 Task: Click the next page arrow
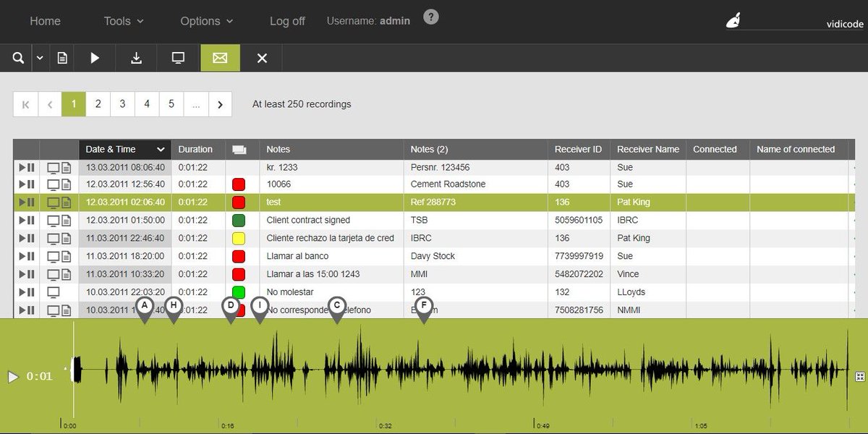tap(220, 103)
